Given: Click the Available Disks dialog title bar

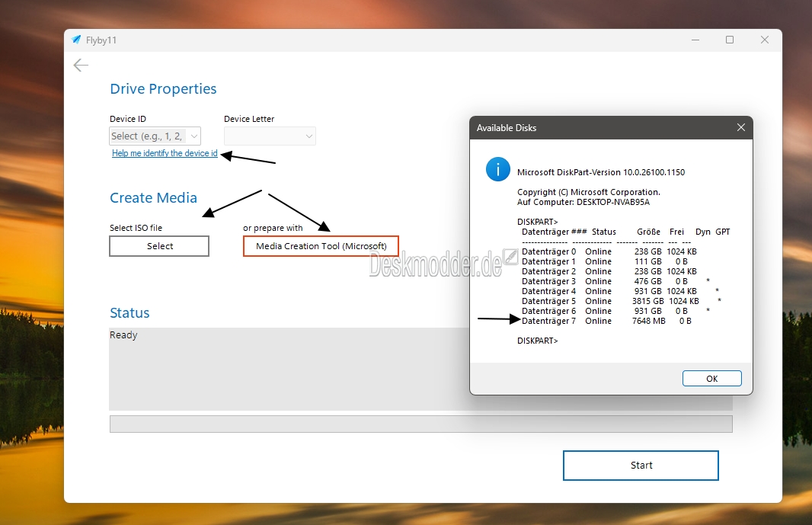Looking at the screenshot, I should 594,128.
